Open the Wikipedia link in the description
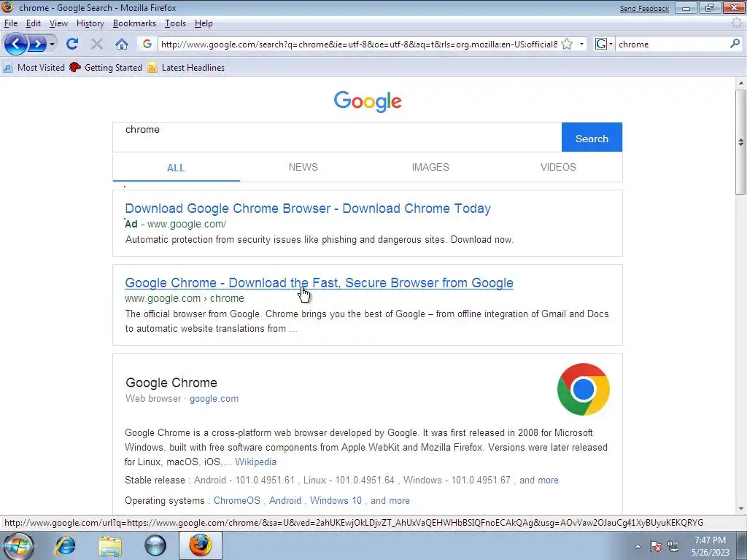Image resolution: width=747 pixels, height=560 pixels. tap(255, 462)
